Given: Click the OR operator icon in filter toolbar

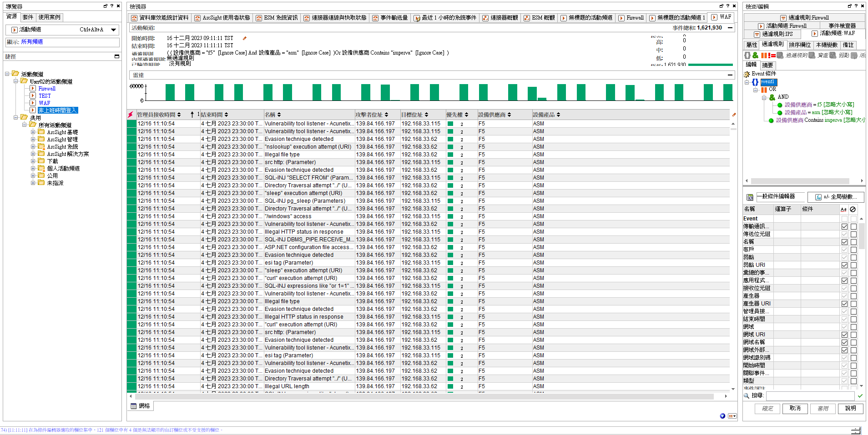Looking at the screenshot, I should coord(763,55).
